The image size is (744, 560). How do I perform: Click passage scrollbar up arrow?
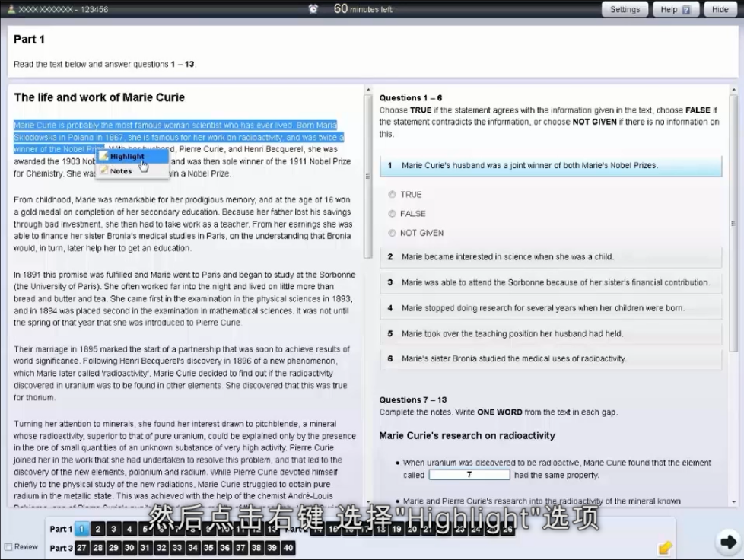[367, 89]
